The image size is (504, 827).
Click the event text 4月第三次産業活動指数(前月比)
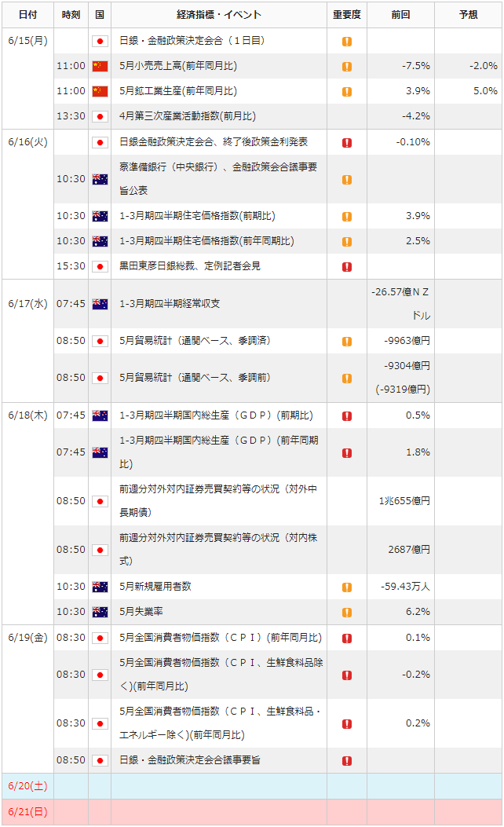click(x=188, y=116)
